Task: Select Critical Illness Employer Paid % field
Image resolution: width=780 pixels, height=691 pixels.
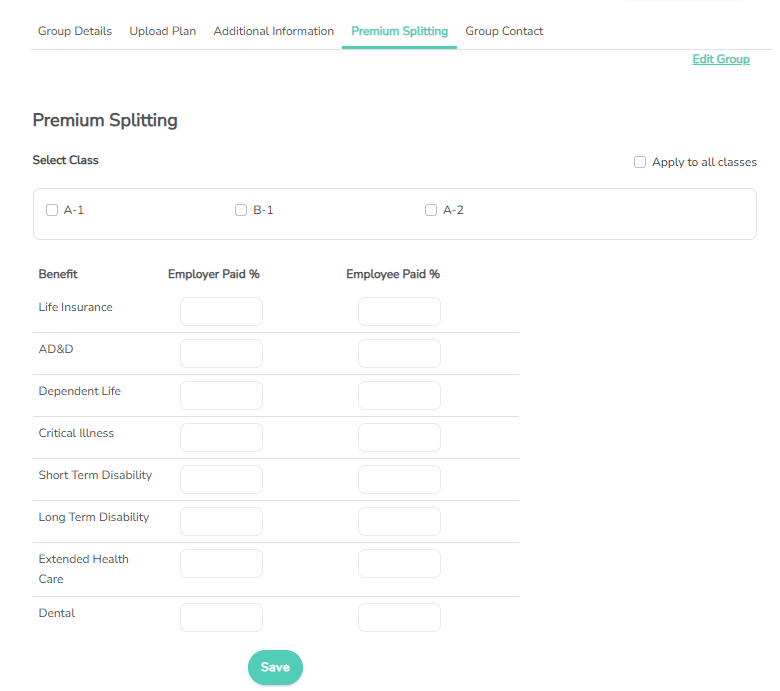Action: point(221,437)
